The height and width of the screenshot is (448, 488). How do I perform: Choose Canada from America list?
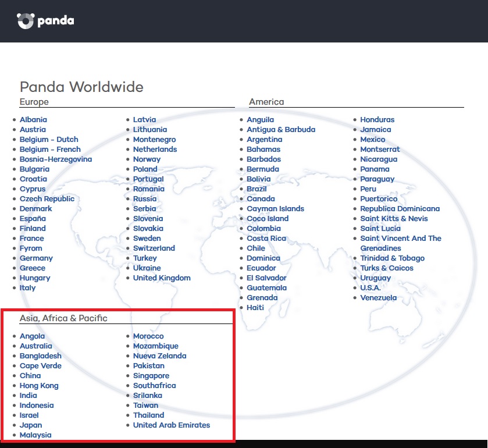(x=261, y=198)
